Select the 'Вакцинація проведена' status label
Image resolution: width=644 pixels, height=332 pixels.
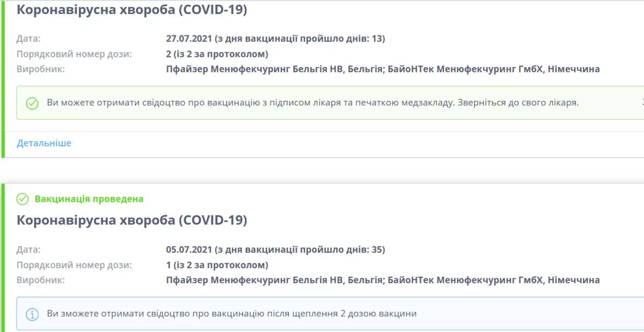89,199
